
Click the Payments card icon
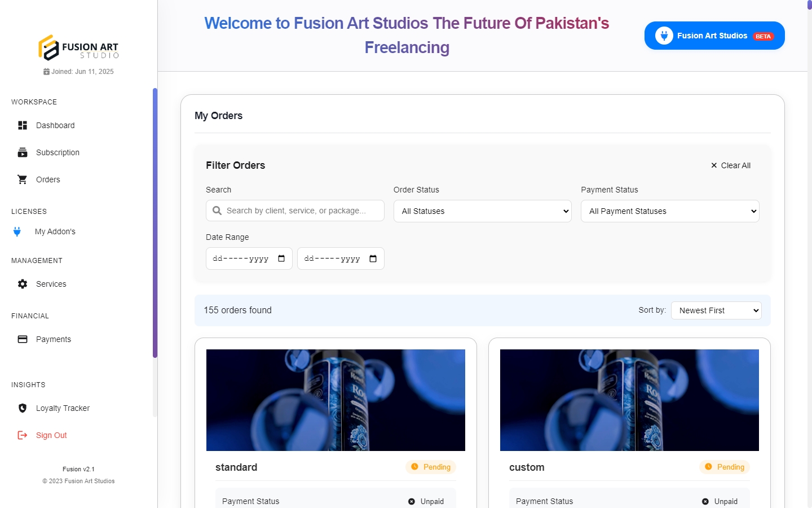23,339
